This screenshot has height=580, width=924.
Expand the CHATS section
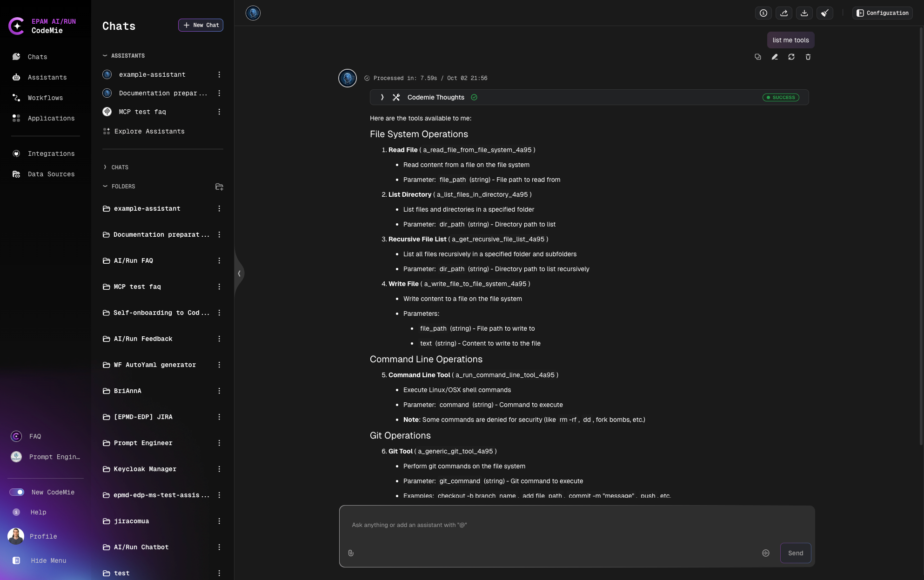105,167
